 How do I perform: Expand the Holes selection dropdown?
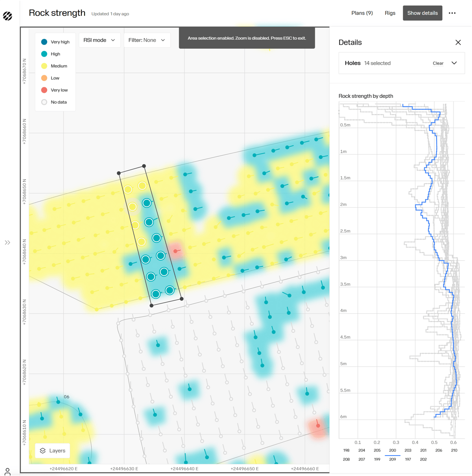454,63
